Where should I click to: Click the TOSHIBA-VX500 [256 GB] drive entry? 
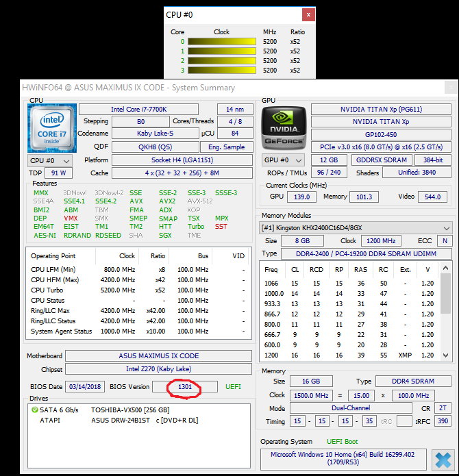(x=130, y=410)
